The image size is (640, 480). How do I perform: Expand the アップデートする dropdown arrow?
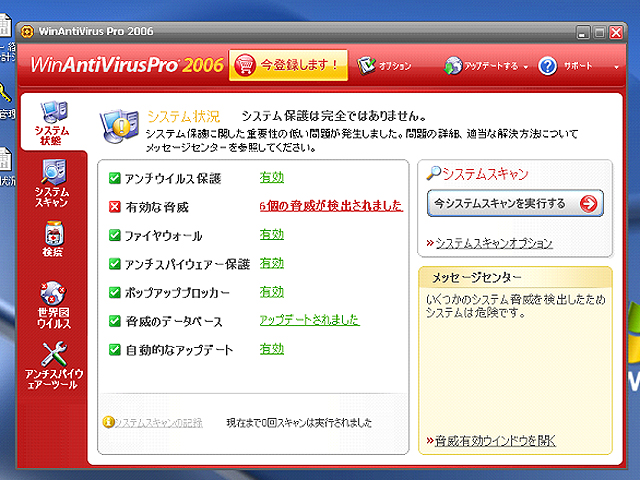pos(526,67)
